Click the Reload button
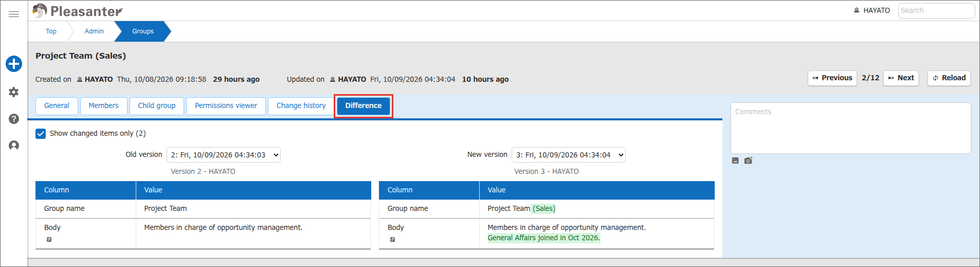This screenshot has width=980, height=267. click(949, 78)
